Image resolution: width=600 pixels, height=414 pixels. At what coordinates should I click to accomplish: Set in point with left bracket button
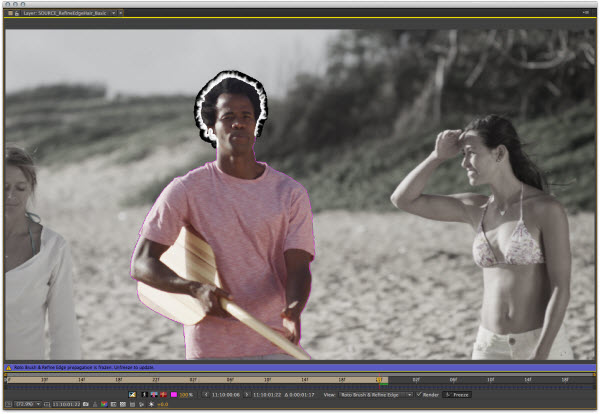point(206,394)
